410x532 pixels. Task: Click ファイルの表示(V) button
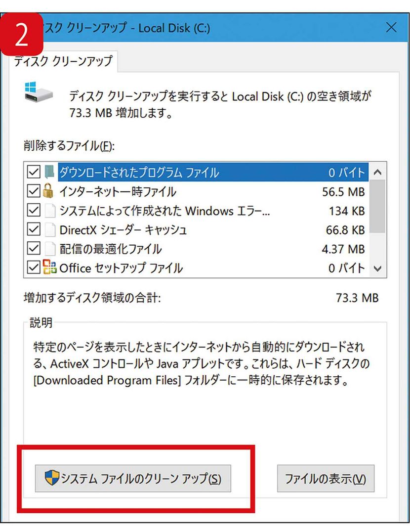point(326,479)
